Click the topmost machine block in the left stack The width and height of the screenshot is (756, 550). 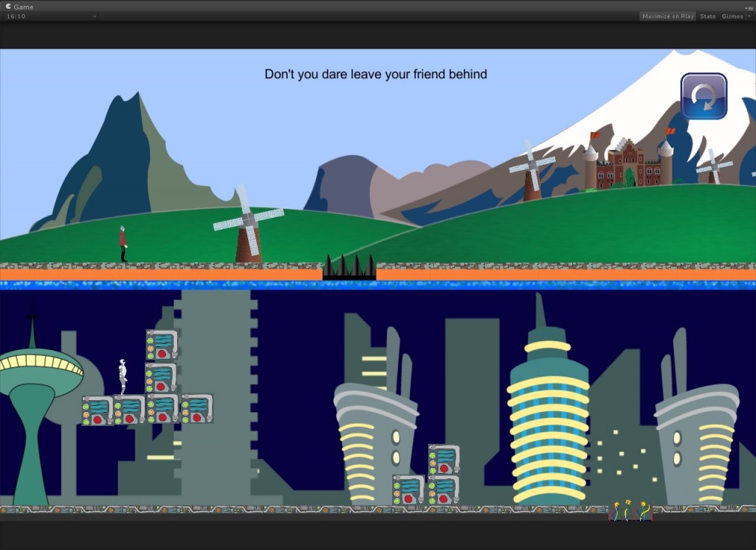click(161, 344)
